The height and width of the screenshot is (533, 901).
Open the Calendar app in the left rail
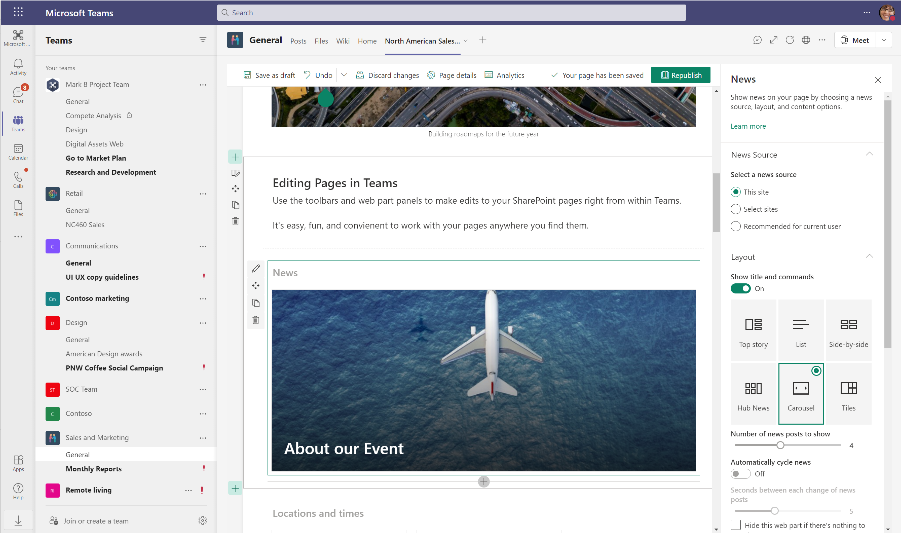(18, 151)
